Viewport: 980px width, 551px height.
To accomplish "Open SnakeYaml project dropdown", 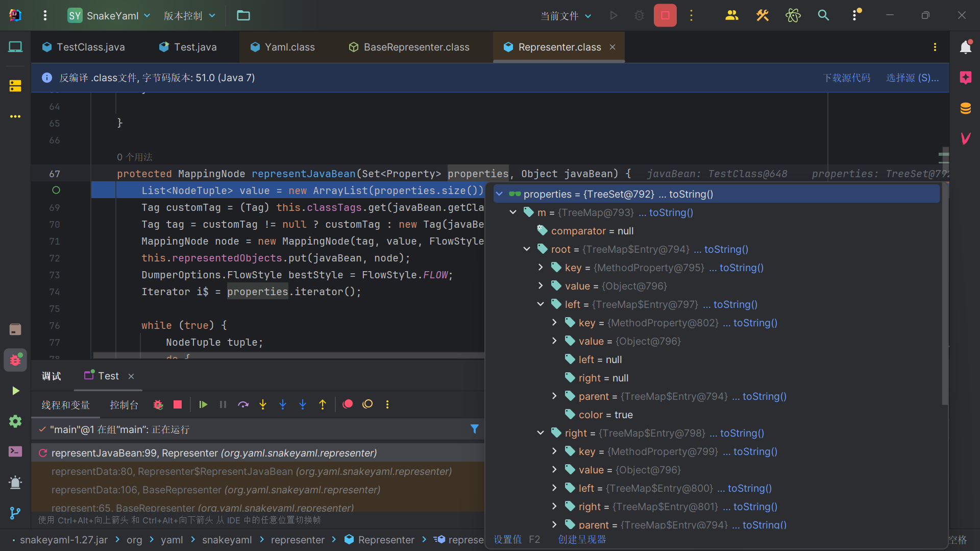I will (x=109, y=16).
